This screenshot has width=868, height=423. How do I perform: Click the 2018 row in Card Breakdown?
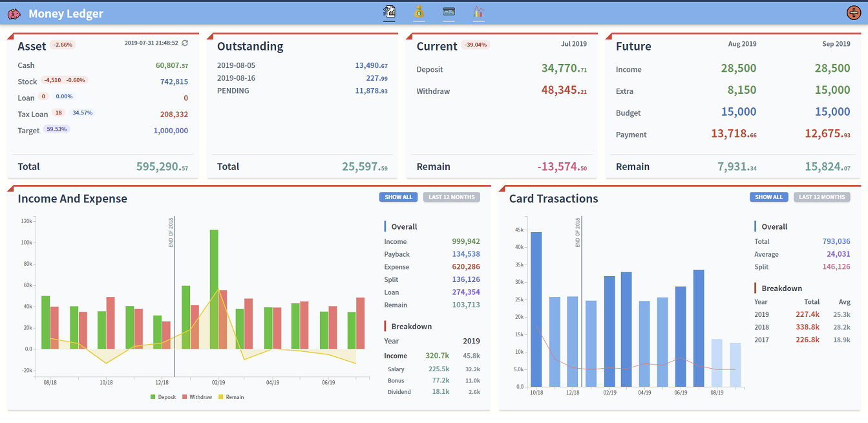coord(761,327)
